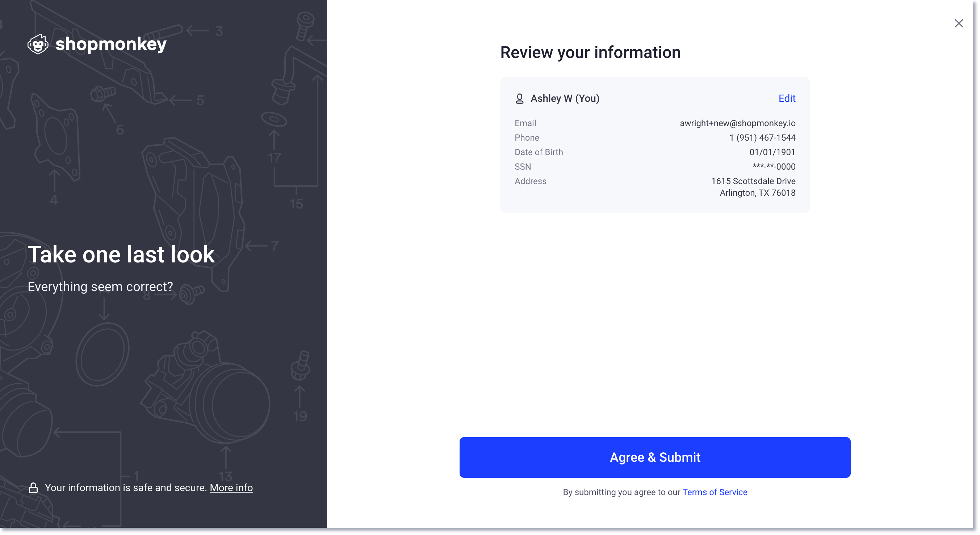Open the Terms of Service link

tap(715, 492)
